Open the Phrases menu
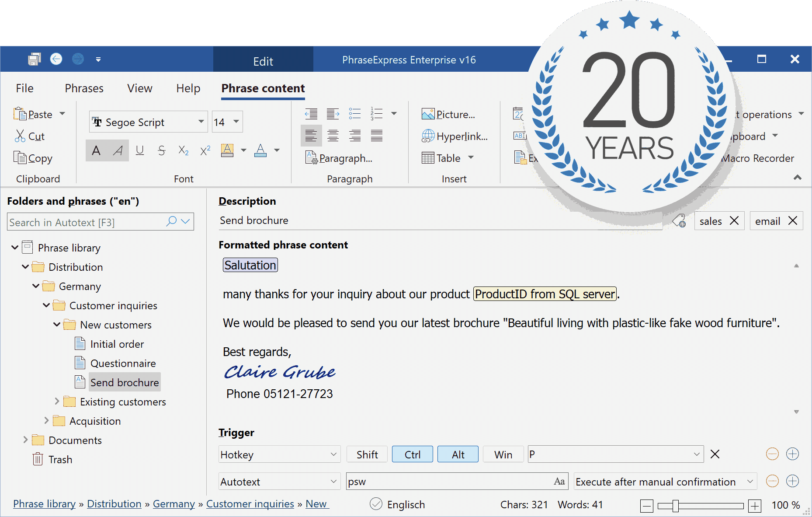This screenshot has height=517, width=812. (83, 88)
